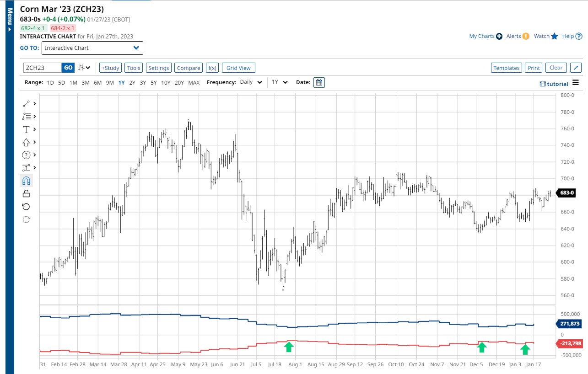Set range to 9M

click(x=110, y=83)
